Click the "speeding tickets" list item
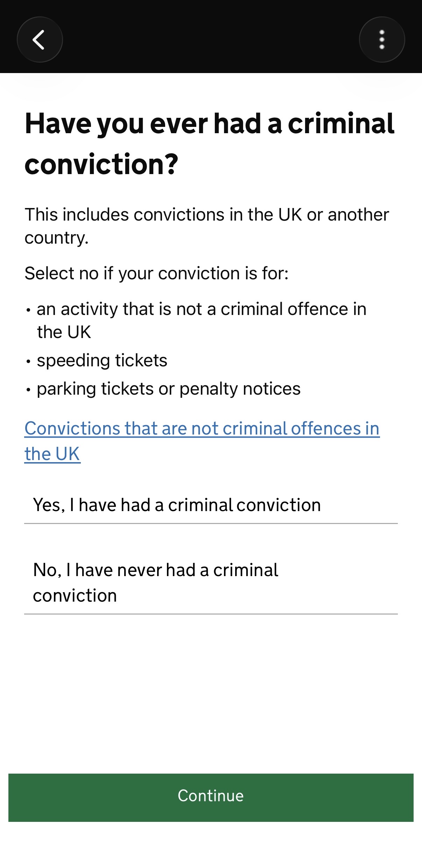Image resolution: width=422 pixels, height=868 pixels. pos(102,360)
